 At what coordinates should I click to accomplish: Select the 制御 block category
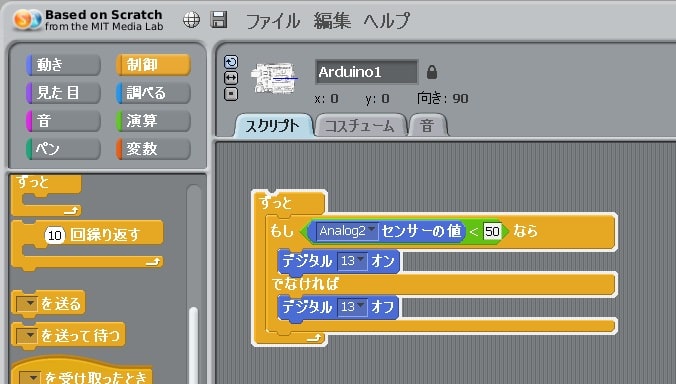[153, 65]
